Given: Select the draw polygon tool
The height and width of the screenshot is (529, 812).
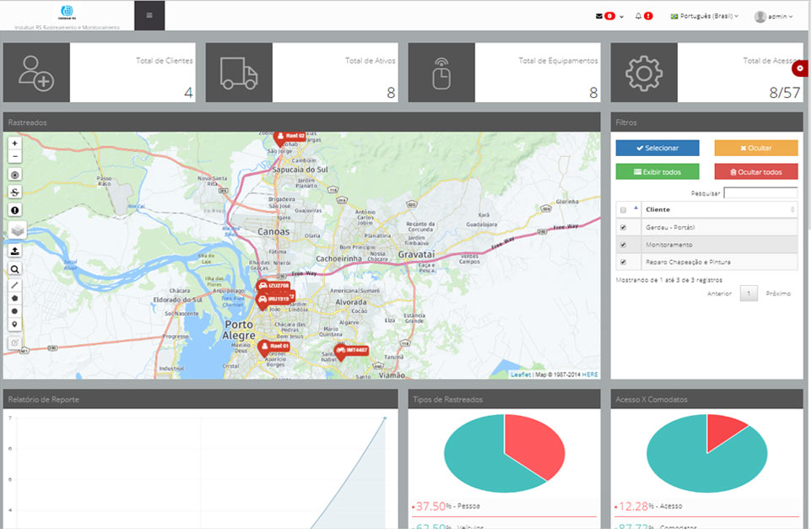Looking at the screenshot, I should pyautogui.click(x=15, y=298).
